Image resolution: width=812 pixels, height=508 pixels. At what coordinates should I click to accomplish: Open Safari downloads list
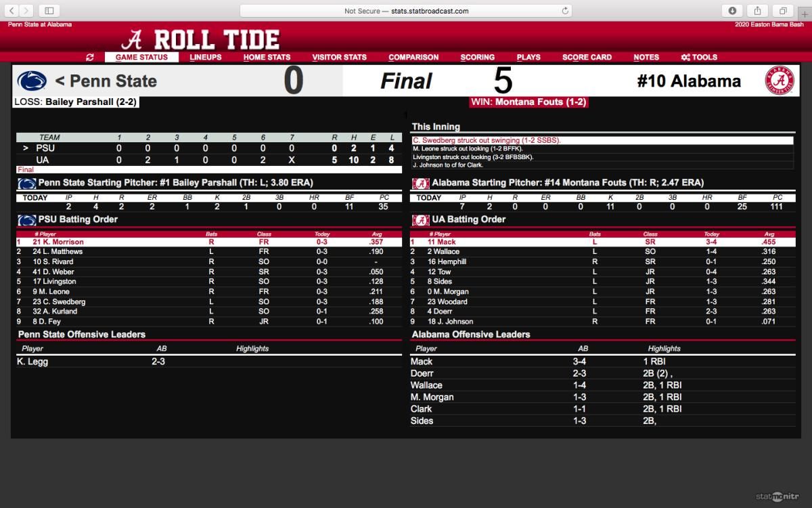732,11
